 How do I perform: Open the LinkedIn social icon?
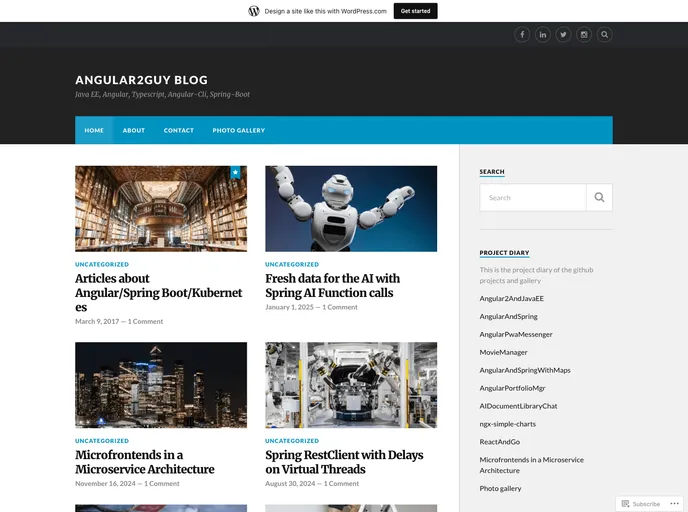click(542, 35)
